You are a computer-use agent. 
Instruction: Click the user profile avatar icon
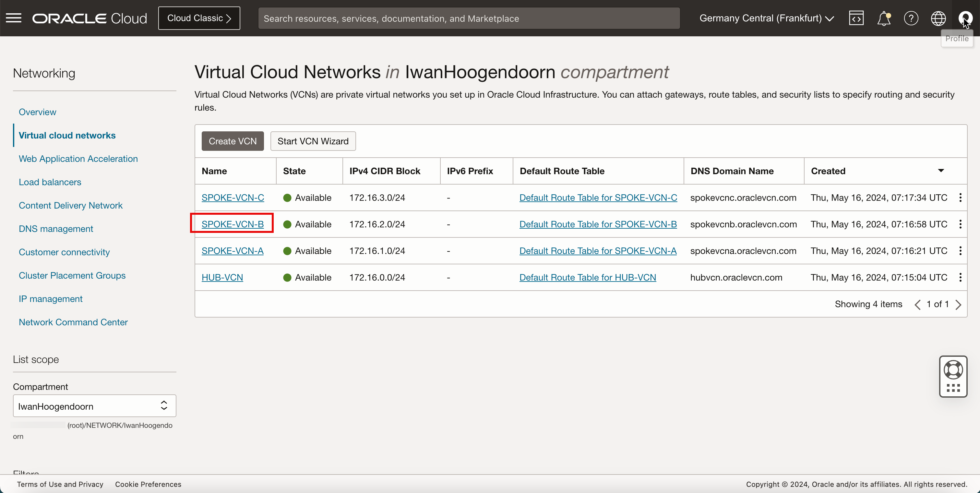click(965, 18)
